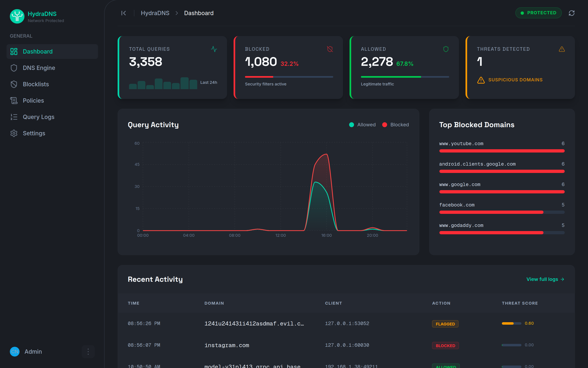This screenshot has width=588, height=368.
Task: Click the Blocked percentage progress bar
Action: click(289, 77)
